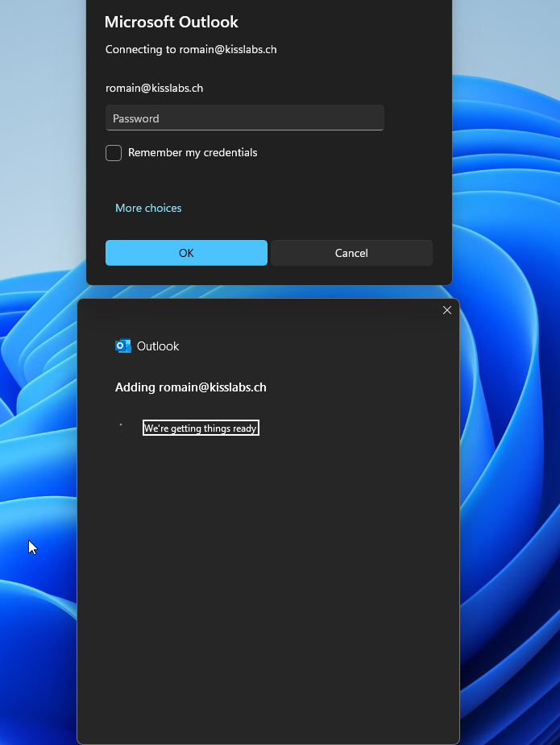Click the "Microsoft Outlook" dialog title
560x745 pixels.
(x=172, y=23)
